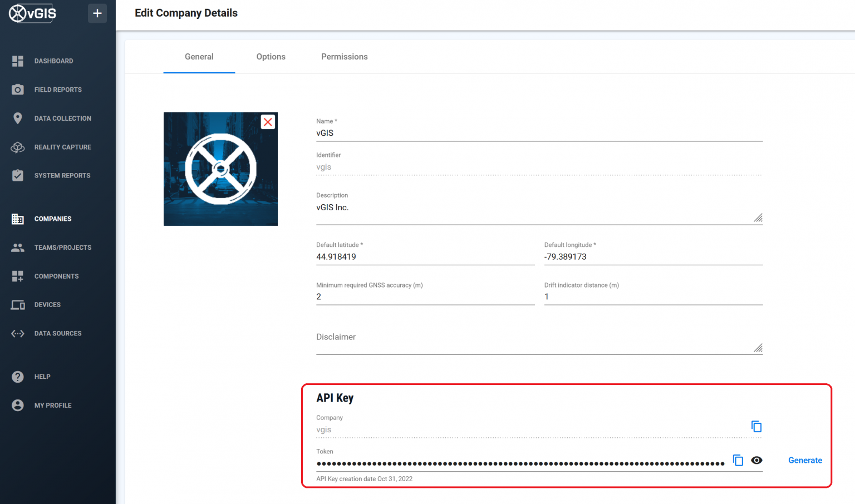Screen dimensions: 855x504
Task: Copy the Company identifier field
Action: 756,426
